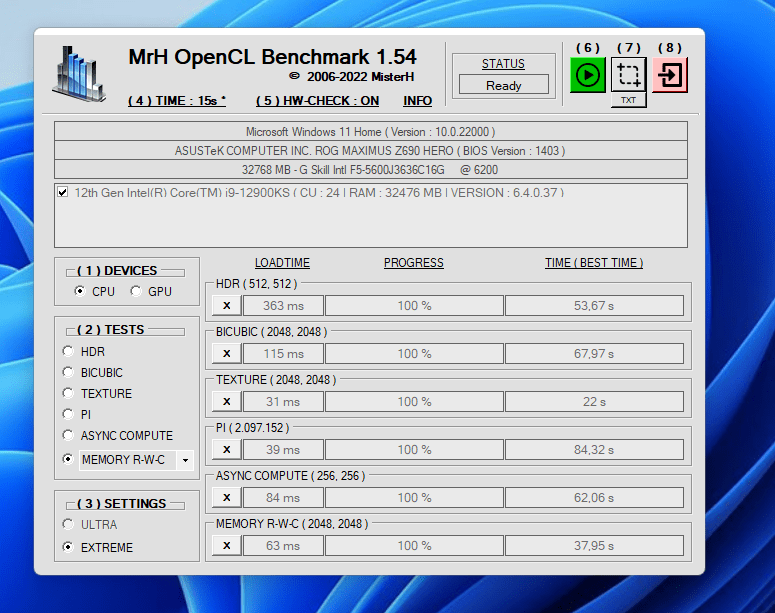Click the pink exit icon
Screen dimensions: 775x613
[670, 75]
